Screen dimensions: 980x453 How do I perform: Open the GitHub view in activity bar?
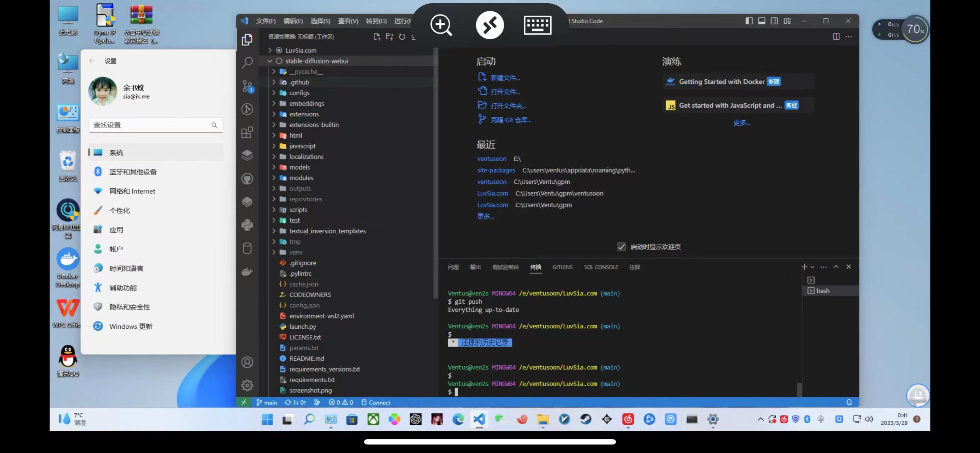[x=247, y=178]
